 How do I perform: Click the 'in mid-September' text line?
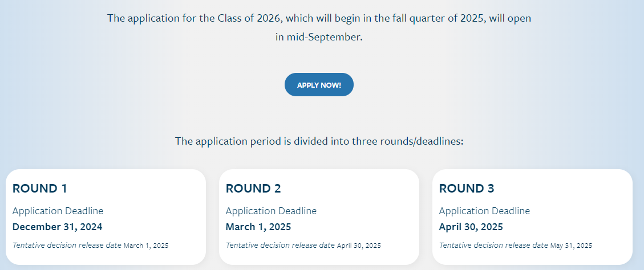pyautogui.click(x=319, y=37)
